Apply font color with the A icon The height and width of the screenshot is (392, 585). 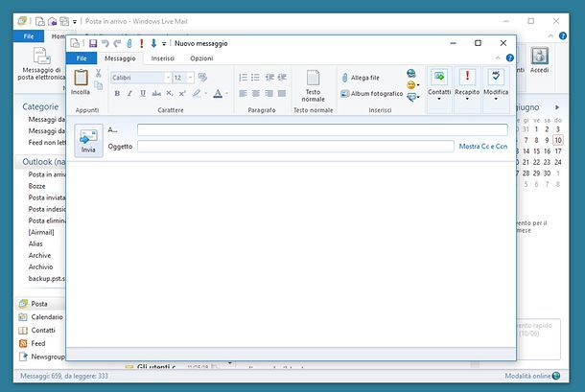[x=218, y=93]
